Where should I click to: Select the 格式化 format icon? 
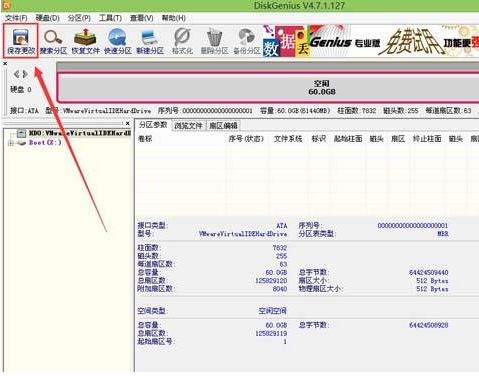pos(182,41)
